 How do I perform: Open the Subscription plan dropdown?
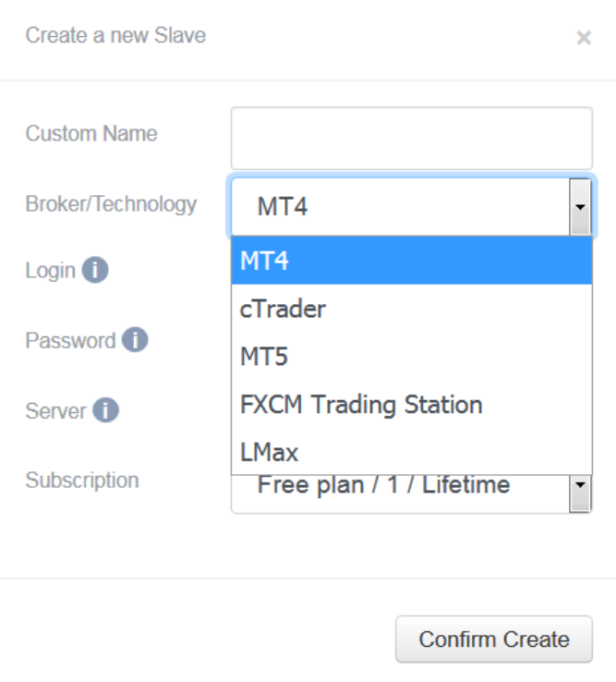click(412, 494)
